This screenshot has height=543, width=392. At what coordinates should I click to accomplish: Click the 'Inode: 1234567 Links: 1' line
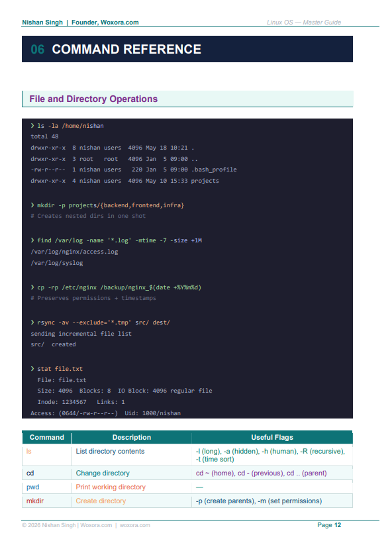click(81, 402)
